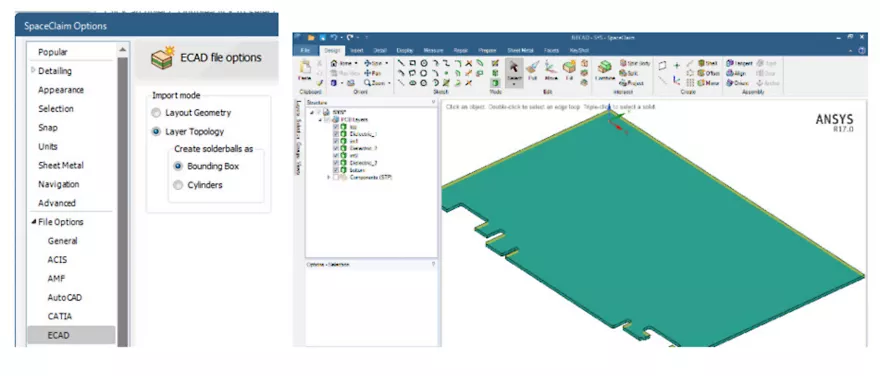Select the Pull tool in Edit group
This screenshot has width=880, height=376.
(x=532, y=71)
